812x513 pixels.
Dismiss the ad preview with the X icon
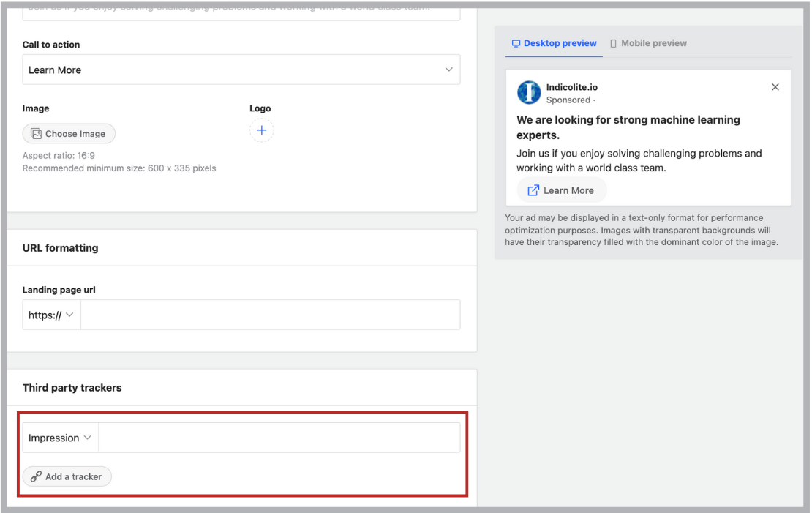coord(775,87)
